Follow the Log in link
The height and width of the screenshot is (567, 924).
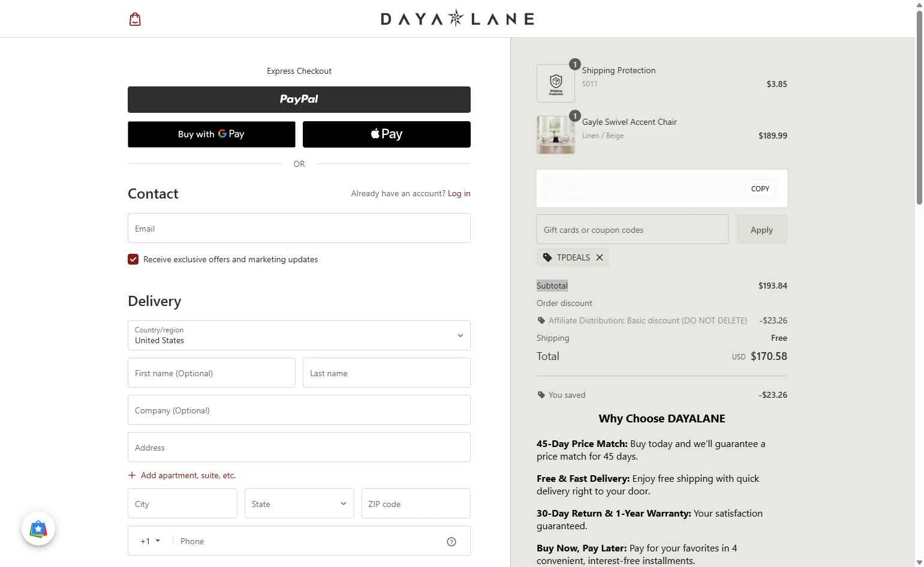coord(459,193)
